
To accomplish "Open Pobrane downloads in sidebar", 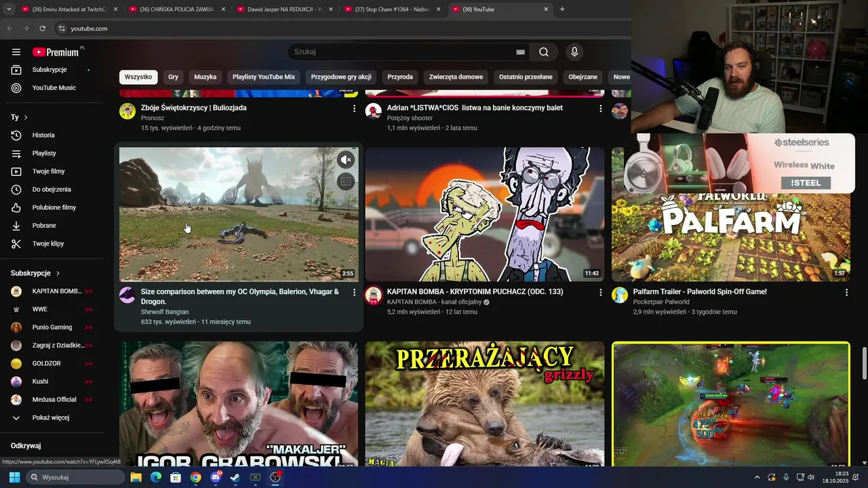I will pos(44,226).
